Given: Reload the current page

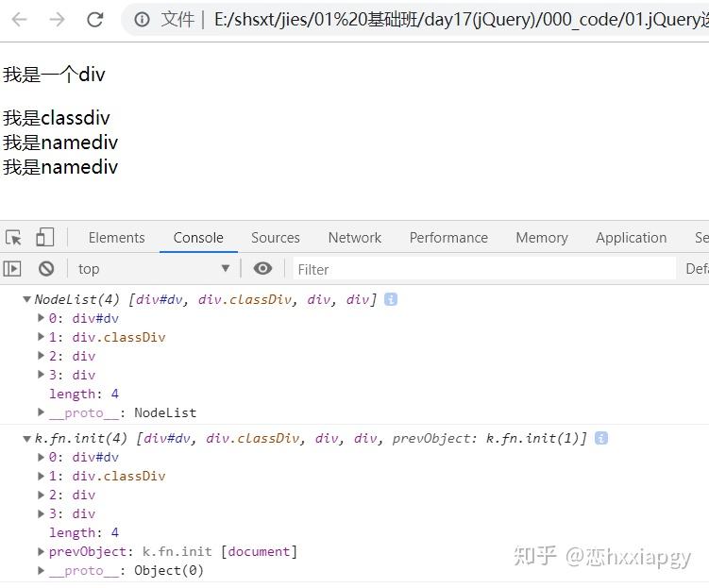Looking at the screenshot, I should [x=95, y=20].
